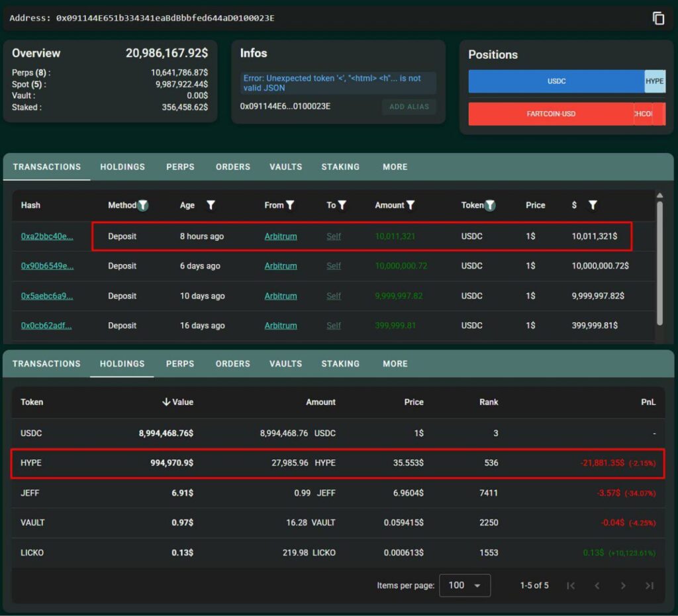Open the Amount column filter icon

pos(411,205)
